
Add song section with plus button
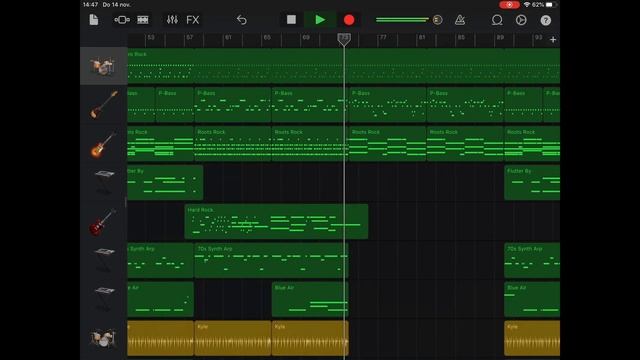(x=553, y=40)
